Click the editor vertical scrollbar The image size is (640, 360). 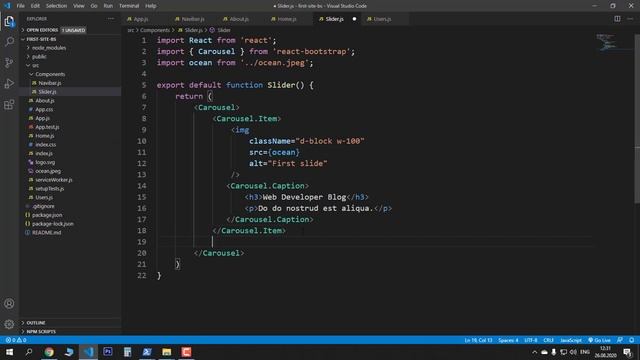(x=637, y=118)
